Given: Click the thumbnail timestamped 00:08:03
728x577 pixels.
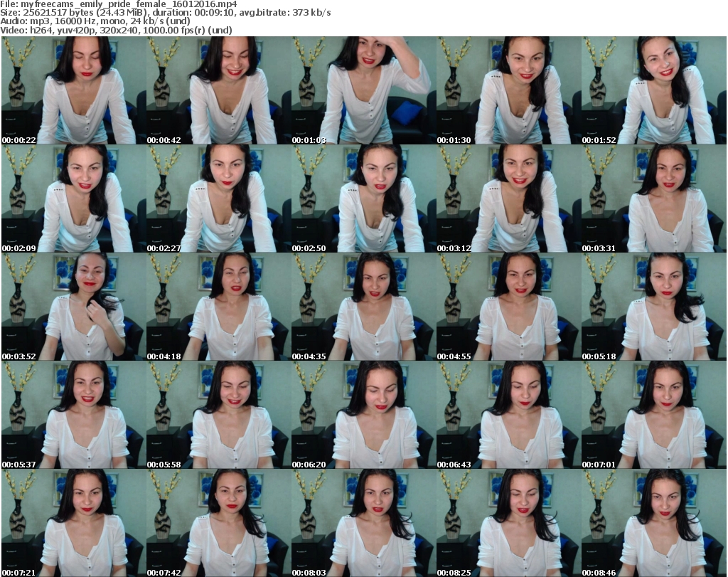Looking at the screenshot, I should [x=363, y=523].
